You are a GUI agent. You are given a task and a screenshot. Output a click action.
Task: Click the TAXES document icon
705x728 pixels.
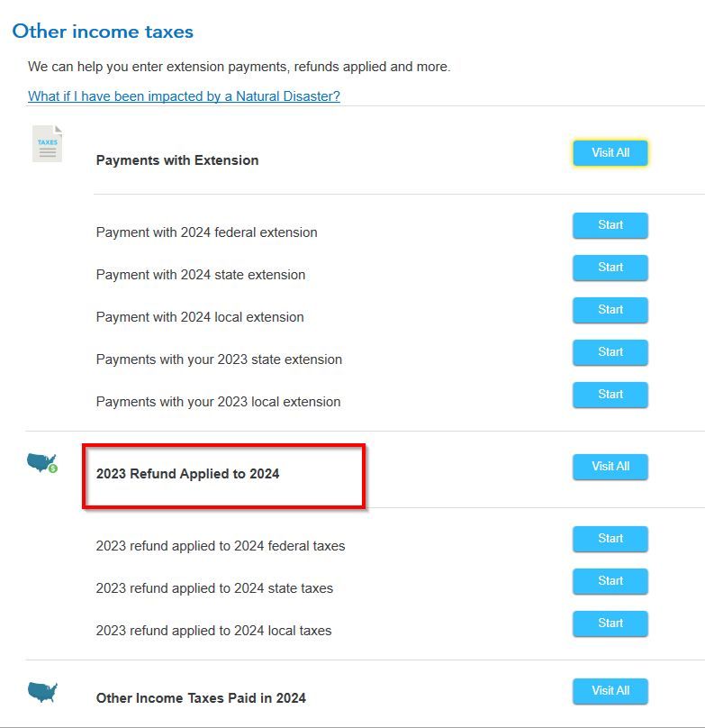pyautogui.click(x=47, y=144)
